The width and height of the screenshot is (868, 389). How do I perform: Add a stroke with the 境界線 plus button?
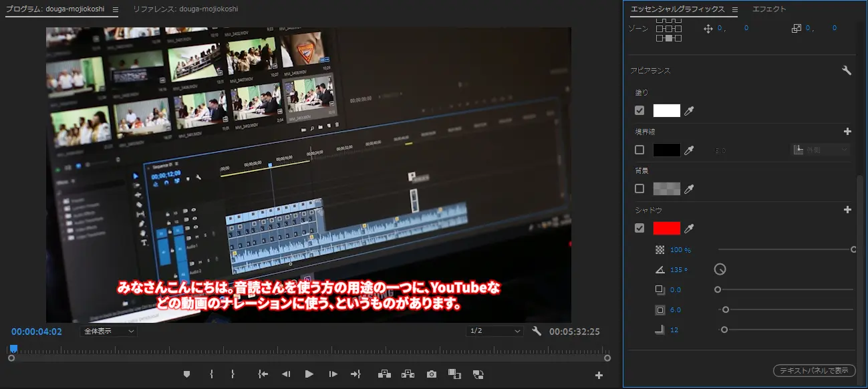847,131
